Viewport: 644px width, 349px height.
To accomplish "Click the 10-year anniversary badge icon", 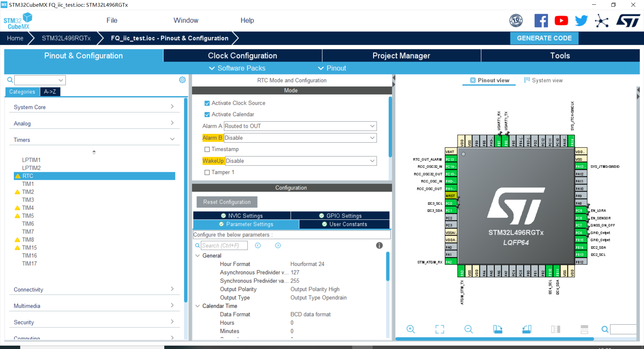I will coord(516,21).
